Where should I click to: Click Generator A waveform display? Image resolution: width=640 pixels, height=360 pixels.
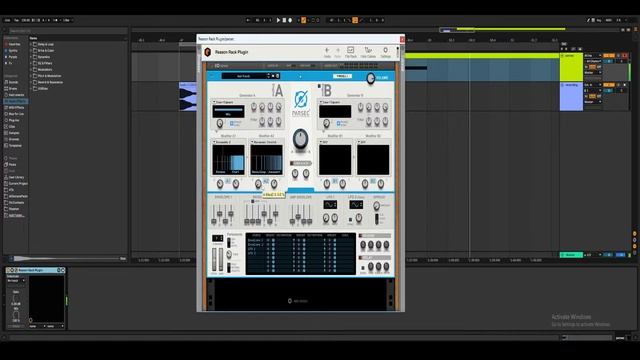tap(228, 111)
